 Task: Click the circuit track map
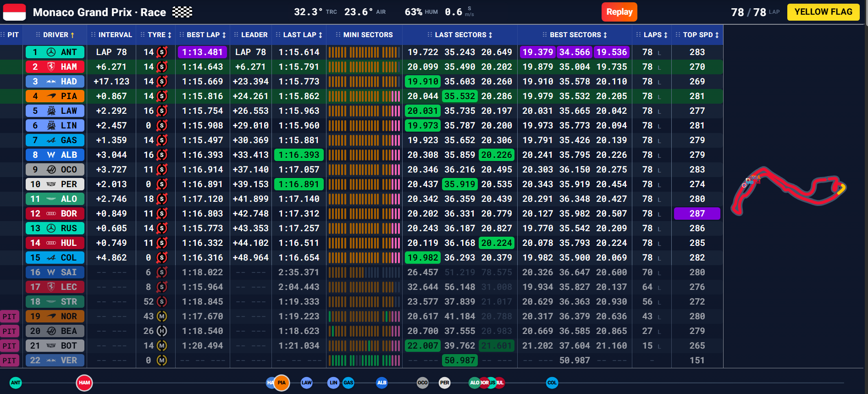coord(788,190)
